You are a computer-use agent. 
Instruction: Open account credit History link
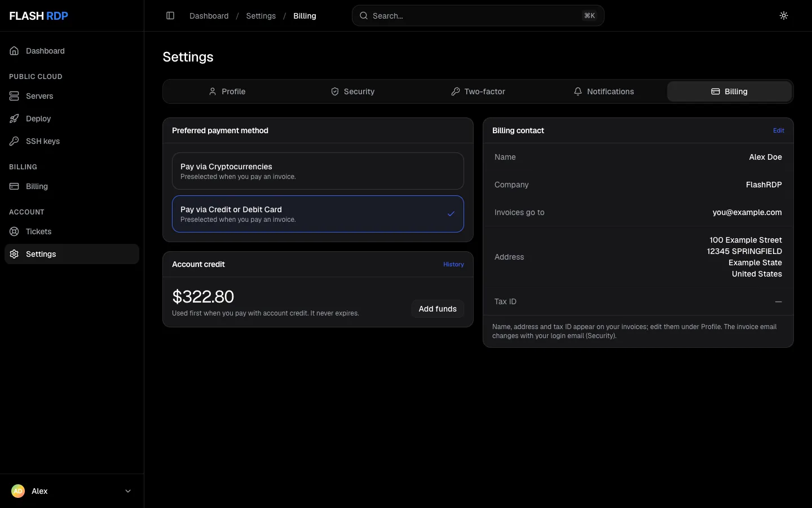(453, 264)
